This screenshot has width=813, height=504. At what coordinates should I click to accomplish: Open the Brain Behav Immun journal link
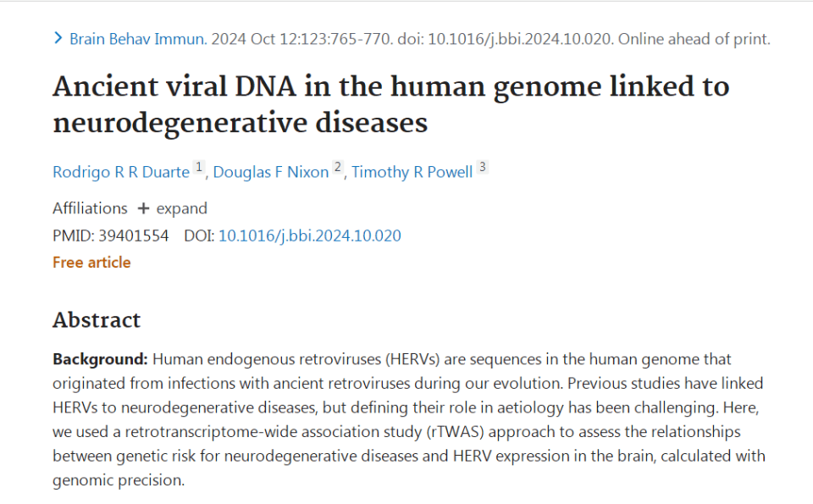tap(138, 39)
